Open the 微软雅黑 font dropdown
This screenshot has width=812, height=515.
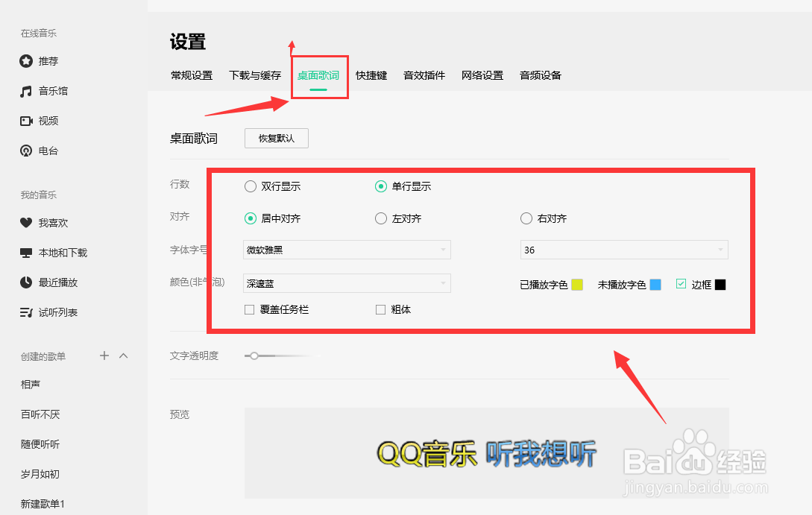347,250
